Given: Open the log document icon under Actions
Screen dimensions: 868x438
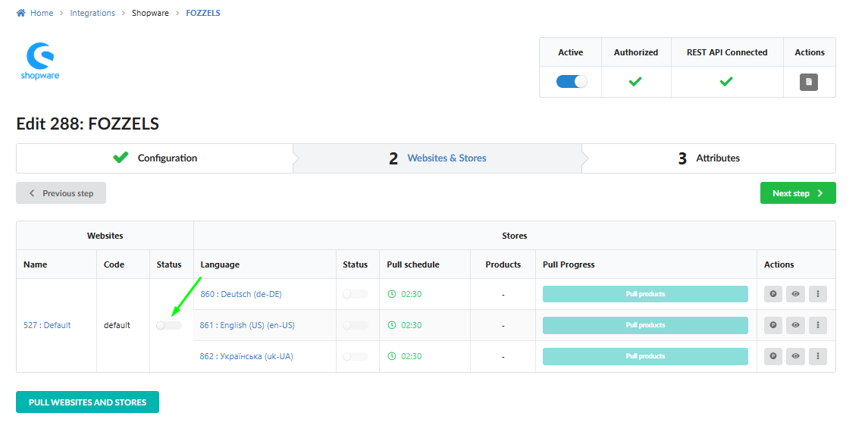Looking at the screenshot, I should [809, 82].
